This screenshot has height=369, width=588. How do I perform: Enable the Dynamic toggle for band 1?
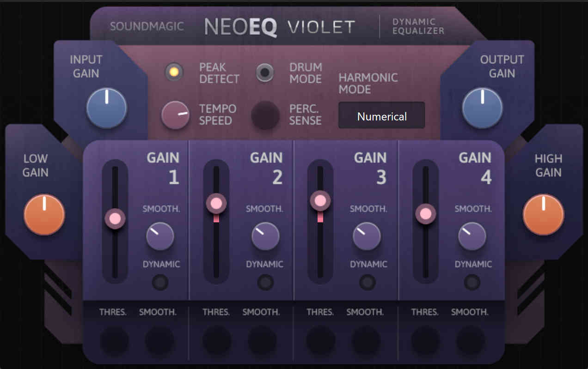tap(160, 282)
